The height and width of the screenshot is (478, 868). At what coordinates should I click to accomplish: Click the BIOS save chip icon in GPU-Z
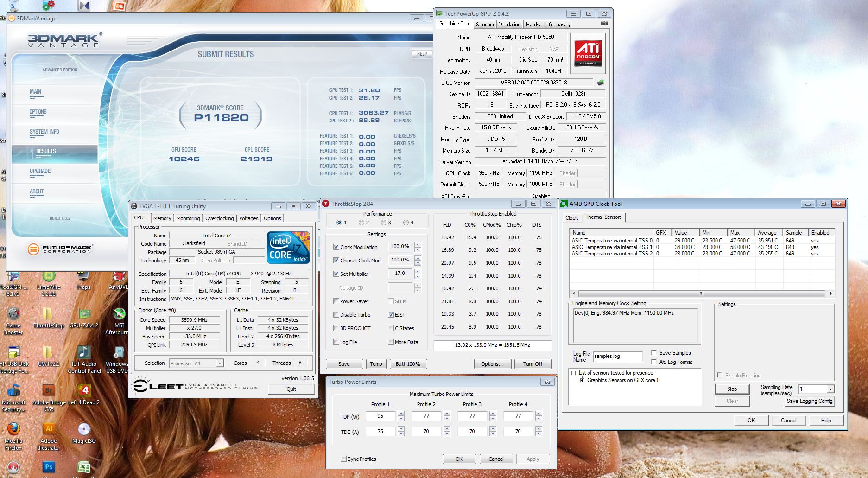601,83
